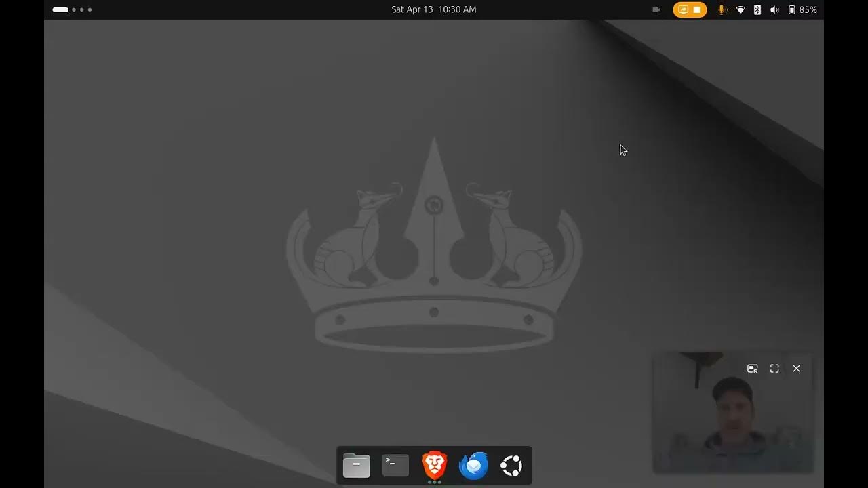Click the volume speaker icon
The height and width of the screenshot is (488, 868).
tap(774, 9)
